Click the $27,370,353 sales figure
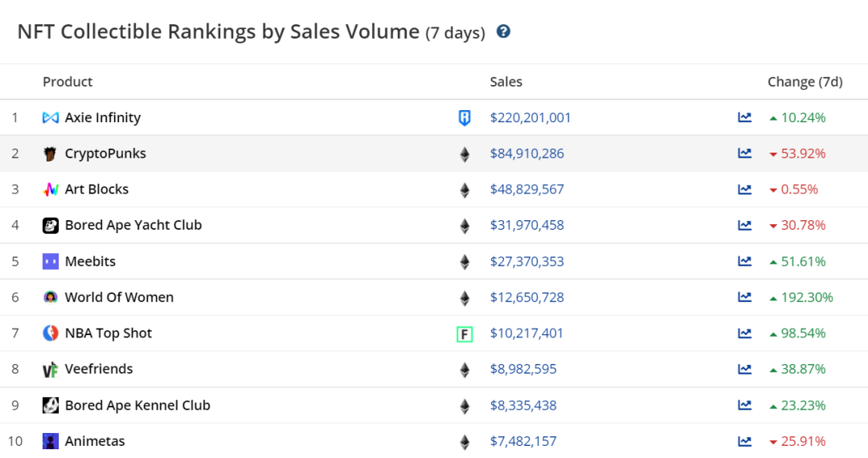This screenshot has height=458, width=868. (x=527, y=262)
